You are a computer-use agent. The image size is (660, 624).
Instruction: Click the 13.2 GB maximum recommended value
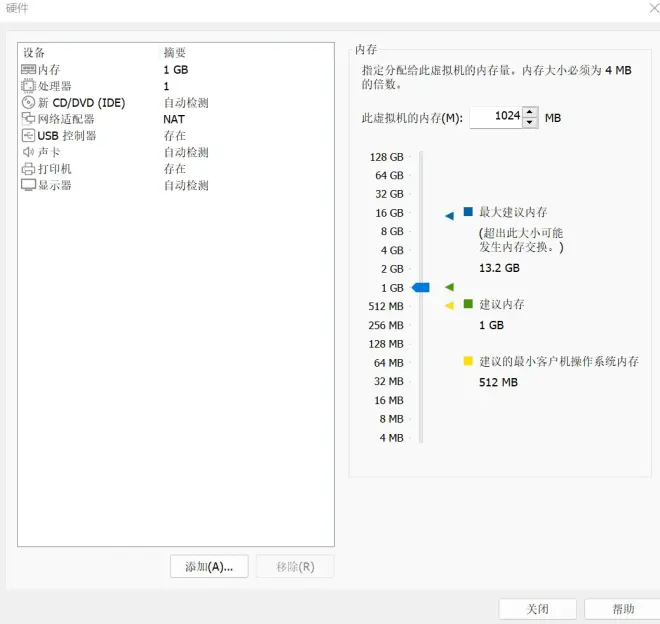coord(499,268)
